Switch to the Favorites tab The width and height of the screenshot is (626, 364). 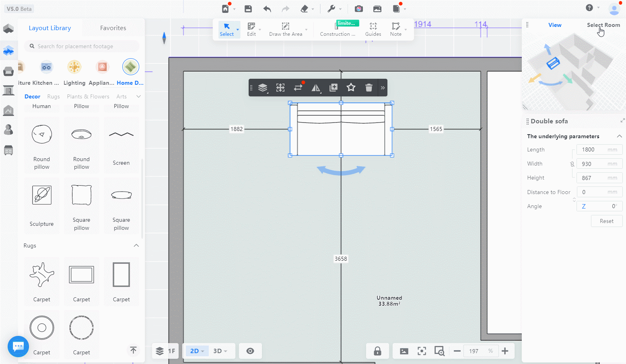[113, 28]
